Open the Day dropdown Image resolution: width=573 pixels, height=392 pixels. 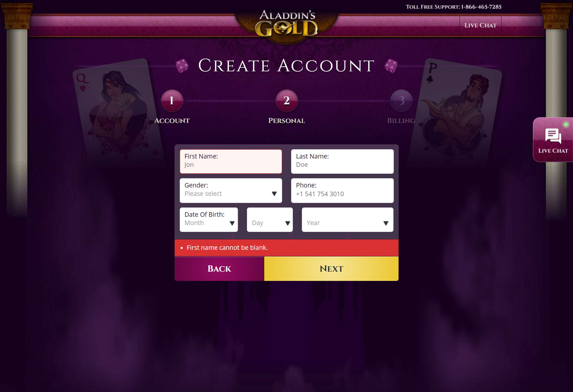pyautogui.click(x=270, y=220)
